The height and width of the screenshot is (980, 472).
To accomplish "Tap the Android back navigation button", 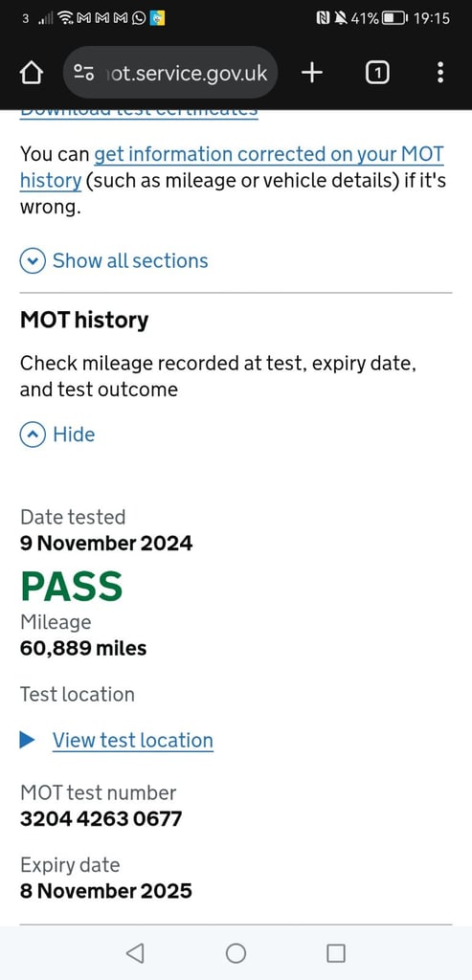I will [x=134, y=952].
